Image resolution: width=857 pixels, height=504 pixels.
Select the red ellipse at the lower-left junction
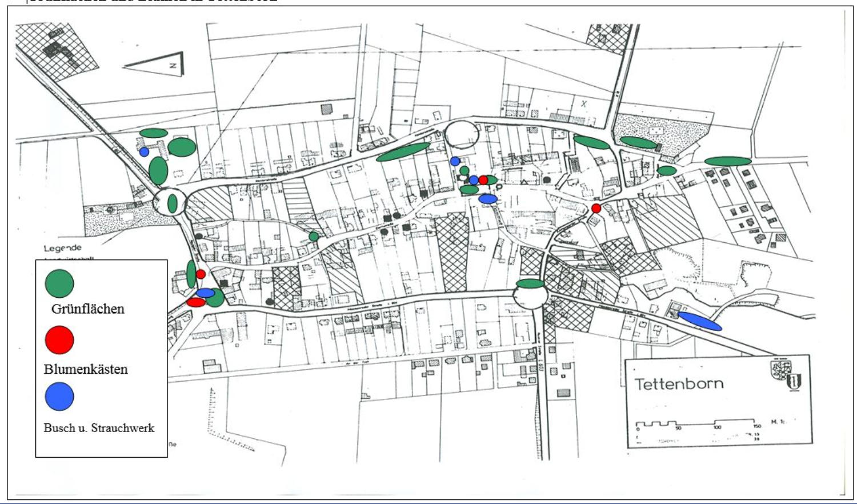pos(196,302)
